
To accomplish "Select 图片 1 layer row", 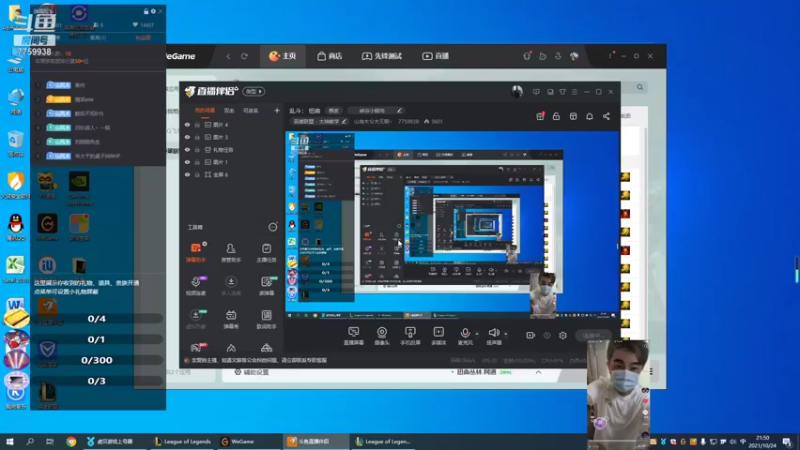I will (x=232, y=162).
